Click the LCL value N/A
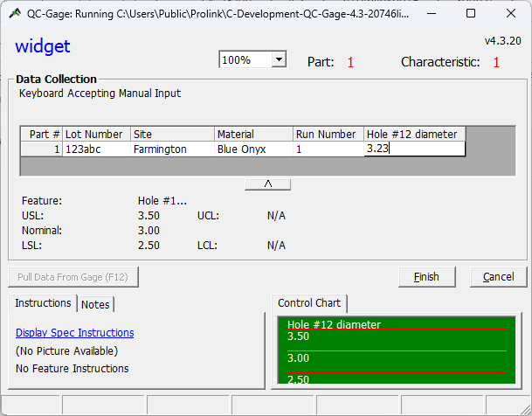Image resolution: width=532 pixels, height=416 pixels. click(x=276, y=246)
